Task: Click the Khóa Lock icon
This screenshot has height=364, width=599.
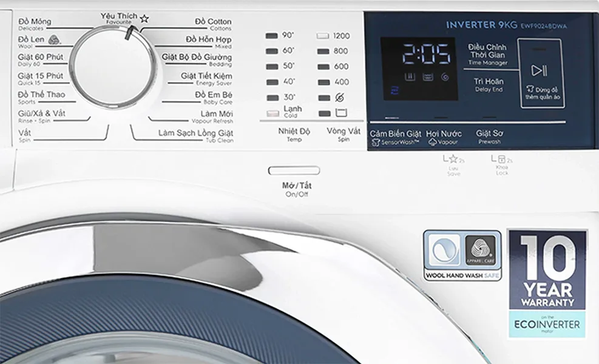Action: [x=502, y=159]
